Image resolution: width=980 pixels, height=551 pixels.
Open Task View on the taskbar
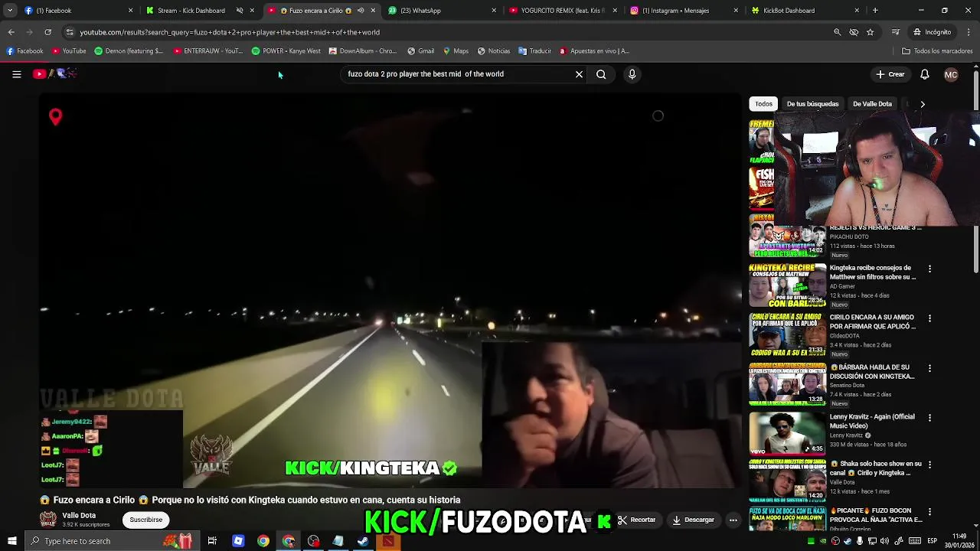click(212, 541)
